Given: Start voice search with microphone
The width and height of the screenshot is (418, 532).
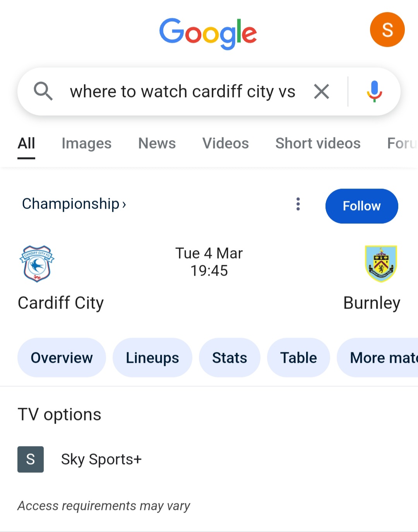Looking at the screenshot, I should pos(374,92).
